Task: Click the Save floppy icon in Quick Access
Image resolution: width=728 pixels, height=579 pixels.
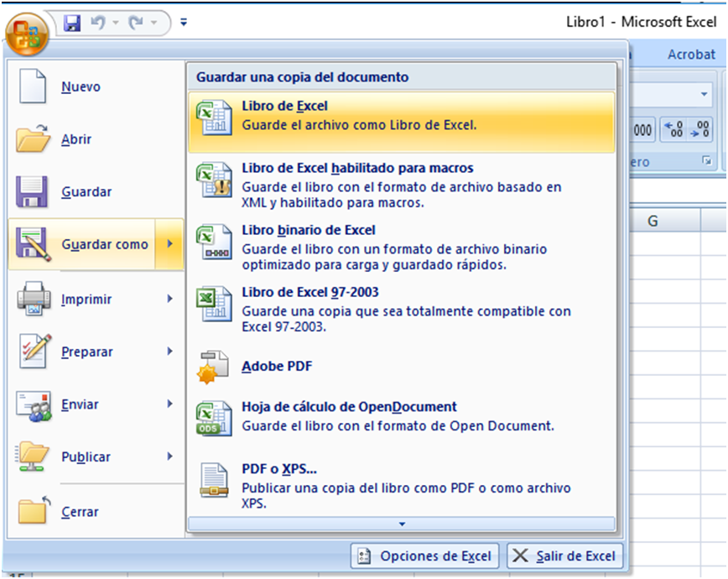Action: [x=72, y=23]
